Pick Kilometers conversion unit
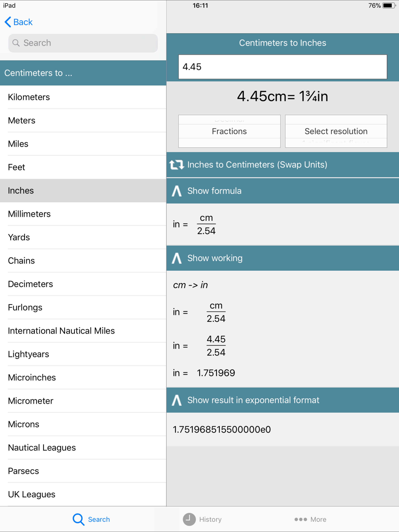The height and width of the screenshot is (532, 399). [x=29, y=97]
